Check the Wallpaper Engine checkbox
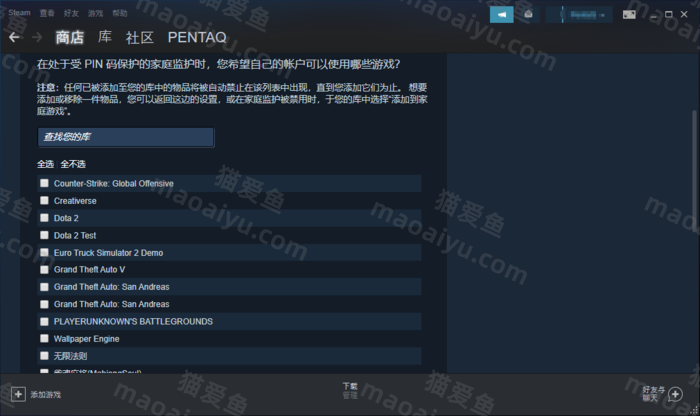The height and width of the screenshot is (416, 700). point(44,338)
